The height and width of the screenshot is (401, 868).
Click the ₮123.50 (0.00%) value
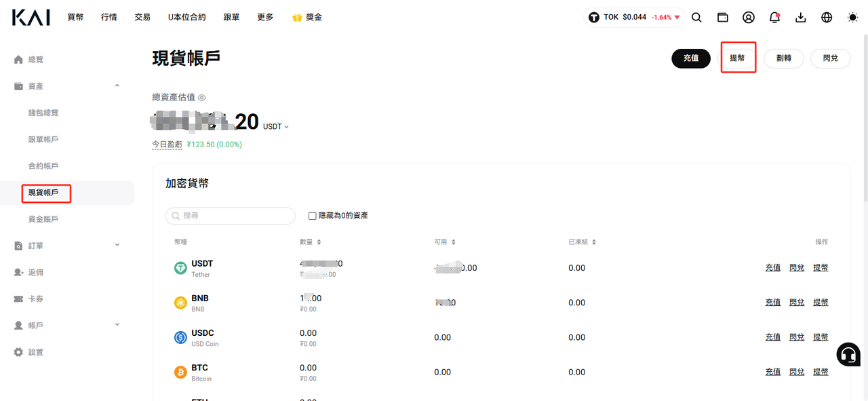(214, 145)
